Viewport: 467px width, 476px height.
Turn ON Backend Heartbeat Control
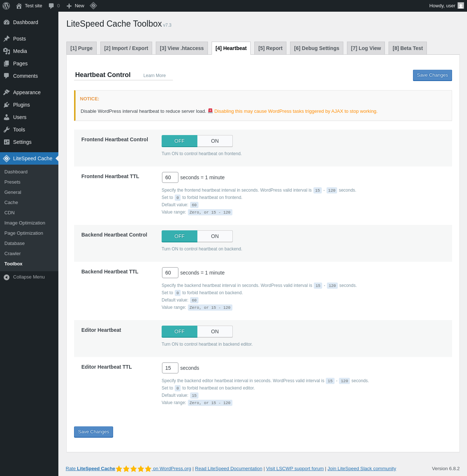tap(215, 236)
